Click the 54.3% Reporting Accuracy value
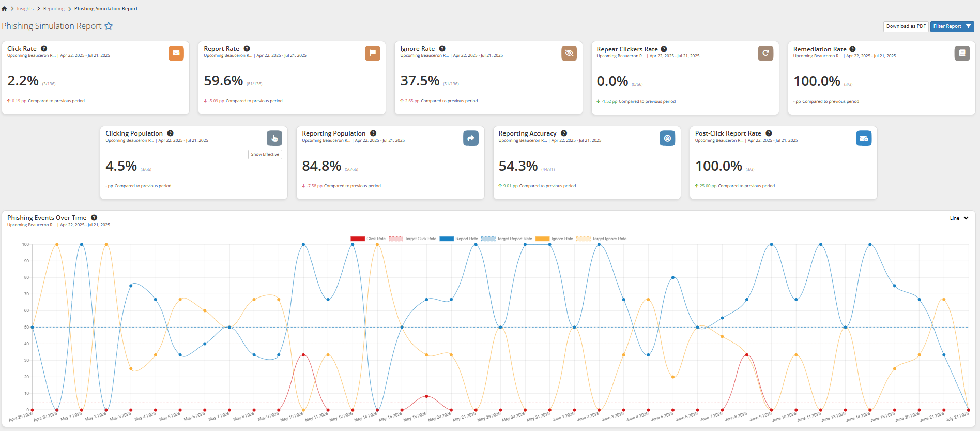This screenshot has width=980, height=431. 518,166
